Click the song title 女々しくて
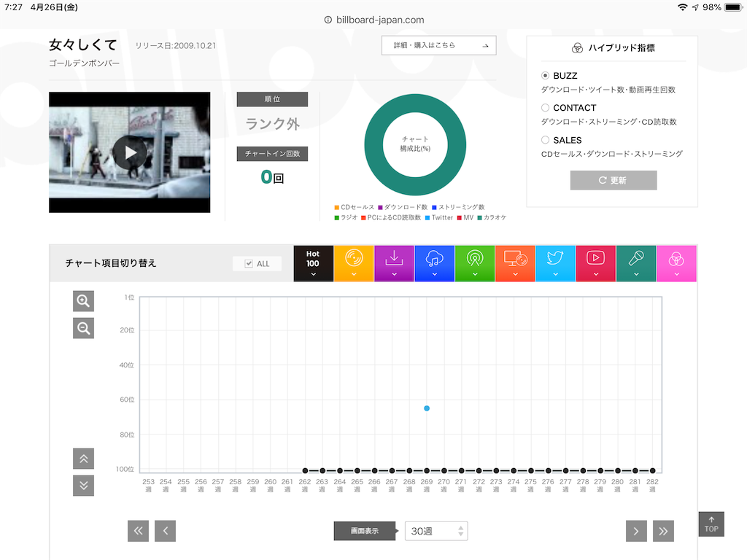 (x=83, y=44)
